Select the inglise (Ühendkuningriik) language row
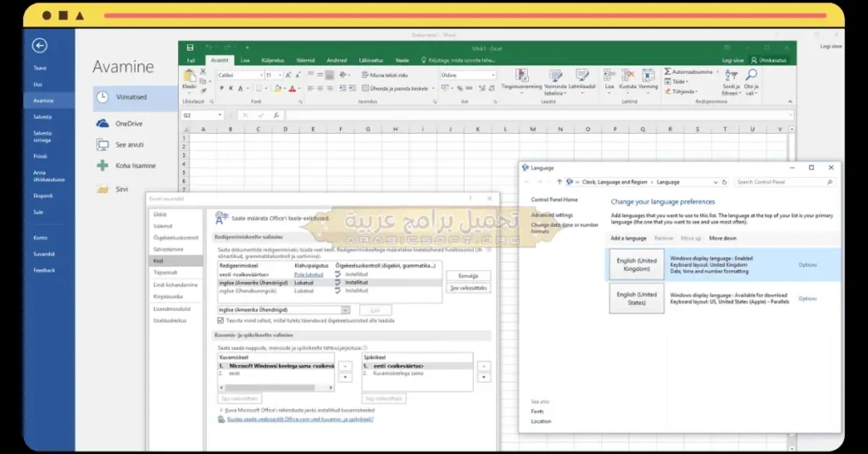Screen dimensions: 868x454 pos(331,291)
